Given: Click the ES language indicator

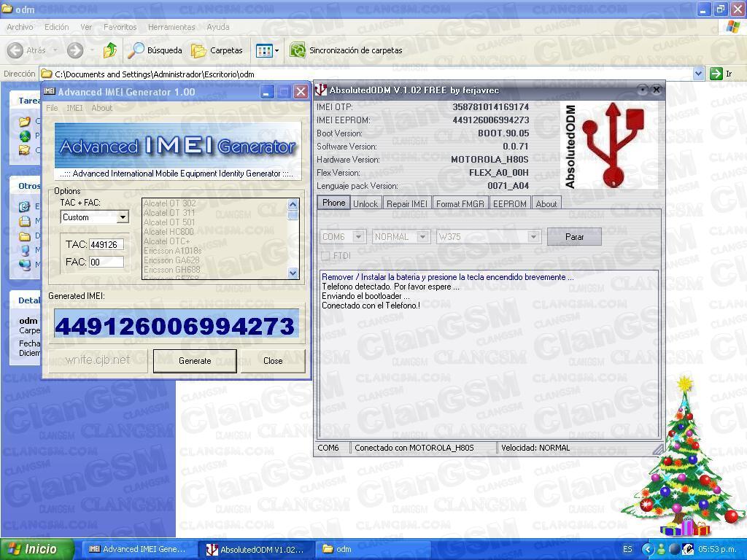Looking at the screenshot, I should (627, 549).
